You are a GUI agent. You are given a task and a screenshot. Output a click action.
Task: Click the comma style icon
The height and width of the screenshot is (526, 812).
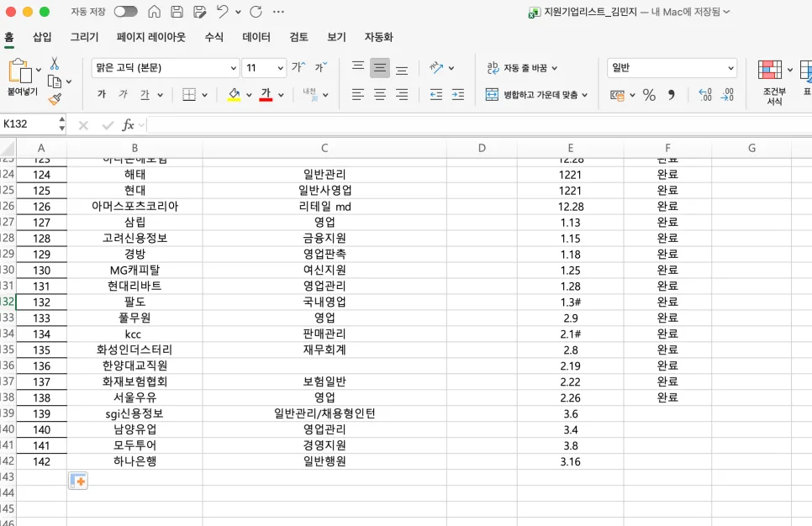click(671, 95)
